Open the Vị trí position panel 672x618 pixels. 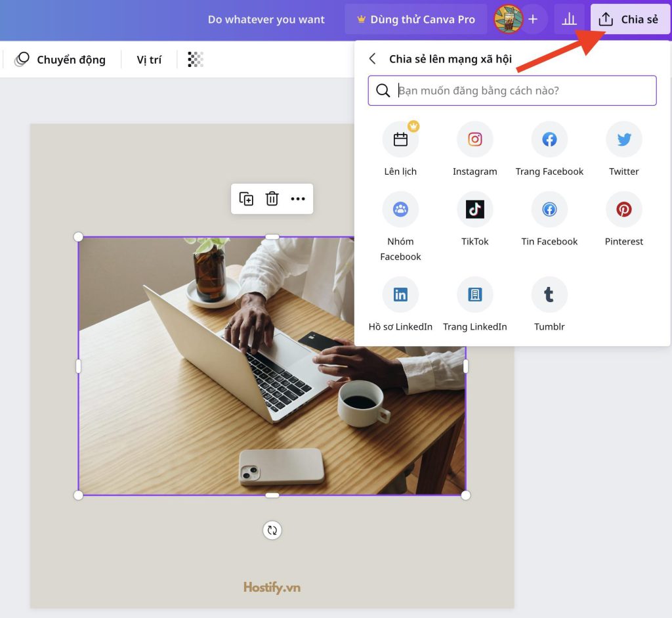[x=149, y=60]
